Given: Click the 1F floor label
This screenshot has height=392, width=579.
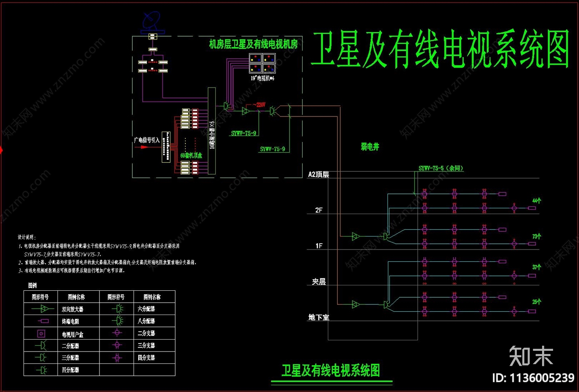Looking at the screenshot, I should (318, 246).
